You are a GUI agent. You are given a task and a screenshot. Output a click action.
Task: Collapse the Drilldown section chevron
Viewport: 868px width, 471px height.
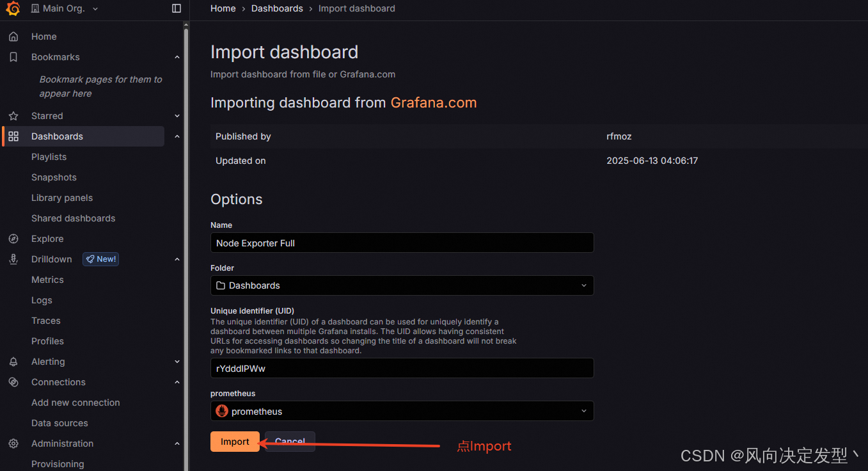coord(177,259)
